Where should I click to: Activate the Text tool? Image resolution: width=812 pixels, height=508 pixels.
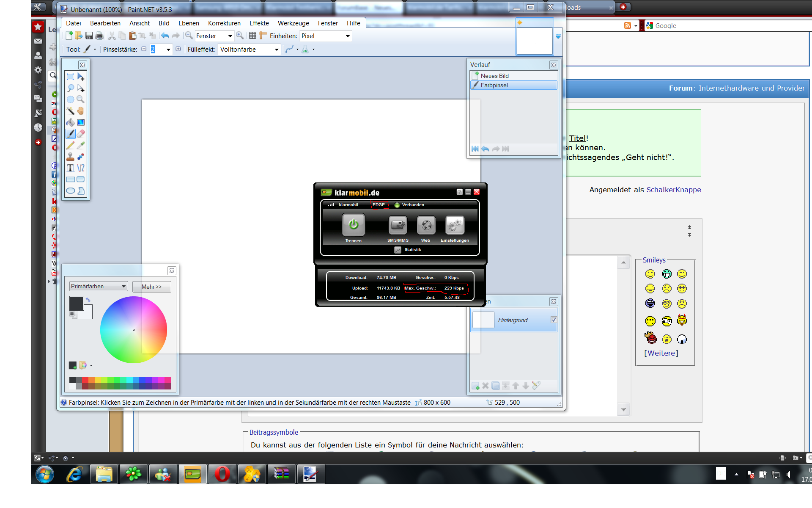click(71, 168)
